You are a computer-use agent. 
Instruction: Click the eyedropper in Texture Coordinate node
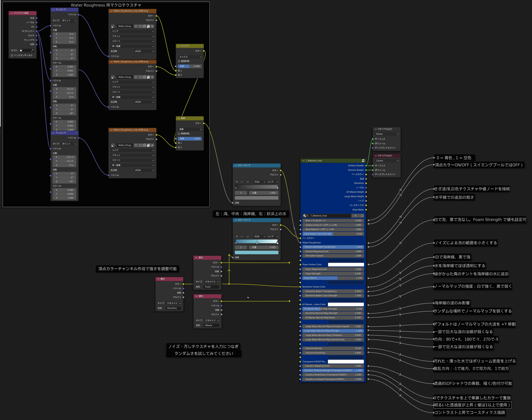point(32,50)
